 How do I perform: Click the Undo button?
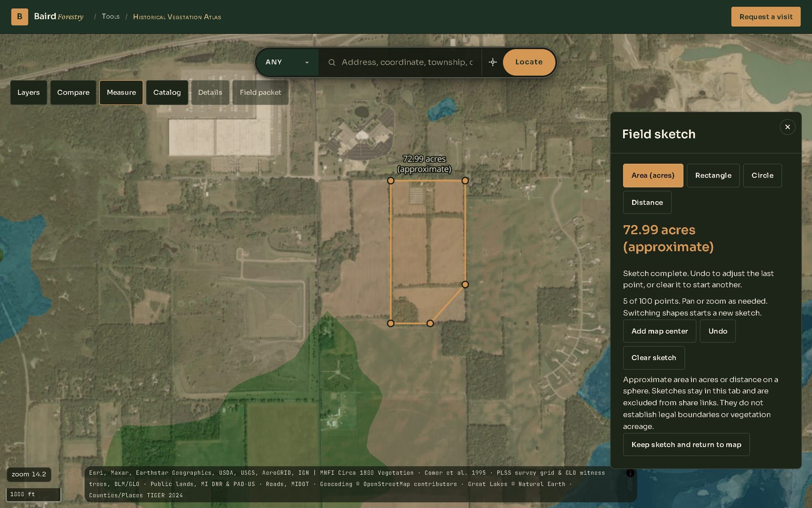click(x=717, y=331)
